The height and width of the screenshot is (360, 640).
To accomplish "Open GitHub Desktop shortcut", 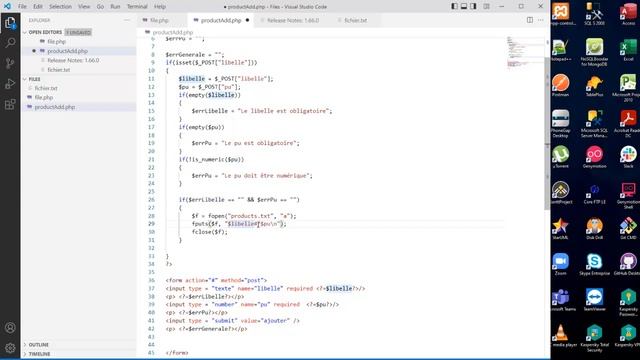I will (628, 264).
